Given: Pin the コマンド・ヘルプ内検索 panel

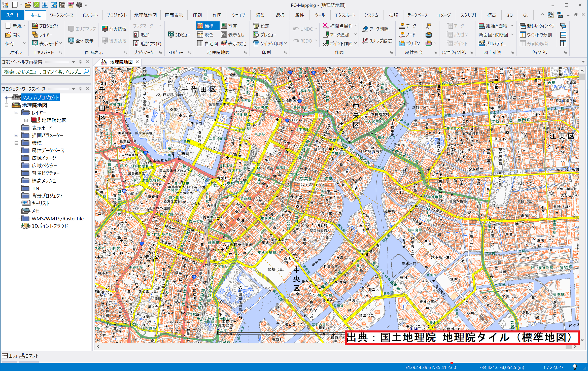Looking at the screenshot, I should 80,62.
